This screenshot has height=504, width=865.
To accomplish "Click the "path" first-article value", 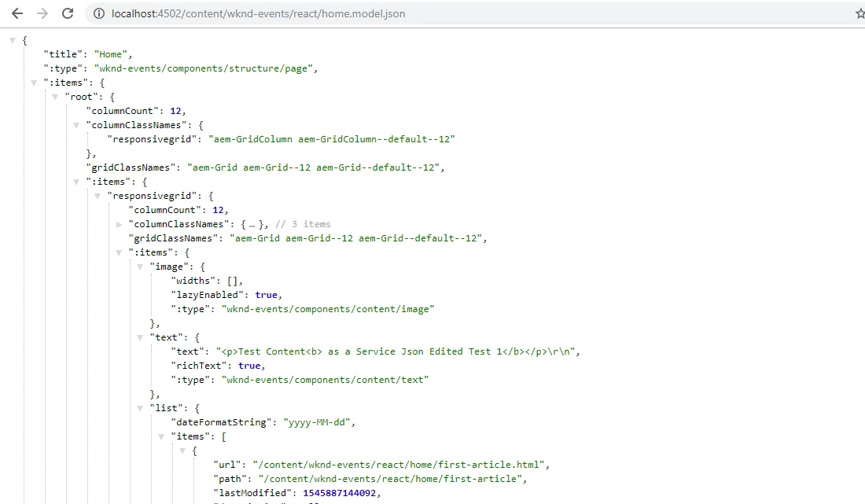I will click(391, 479).
